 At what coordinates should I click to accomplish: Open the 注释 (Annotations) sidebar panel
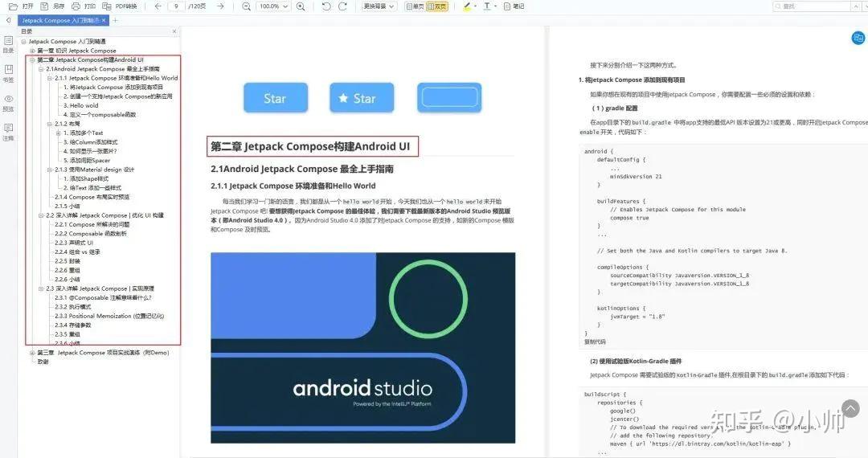(x=8, y=133)
